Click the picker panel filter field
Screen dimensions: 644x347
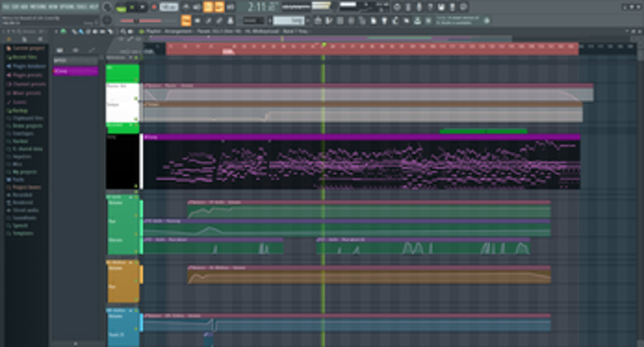76,61
